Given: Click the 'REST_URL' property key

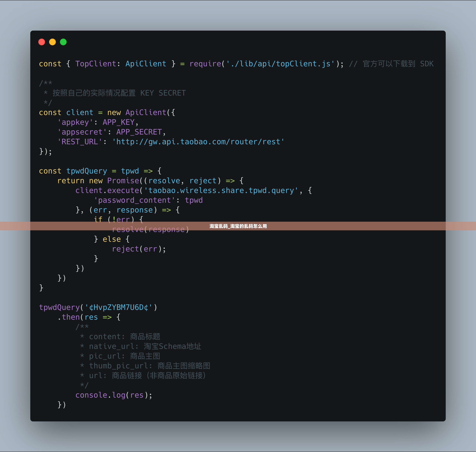Looking at the screenshot, I should coord(80,142).
